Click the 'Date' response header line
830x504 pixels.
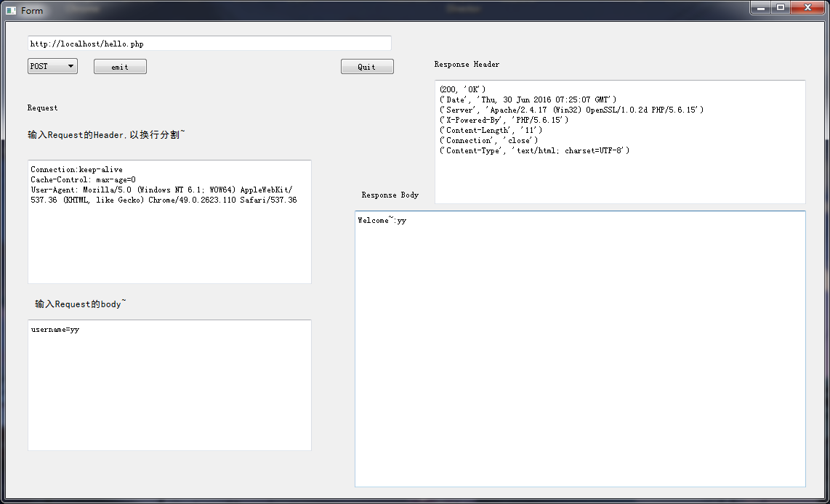click(x=528, y=99)
